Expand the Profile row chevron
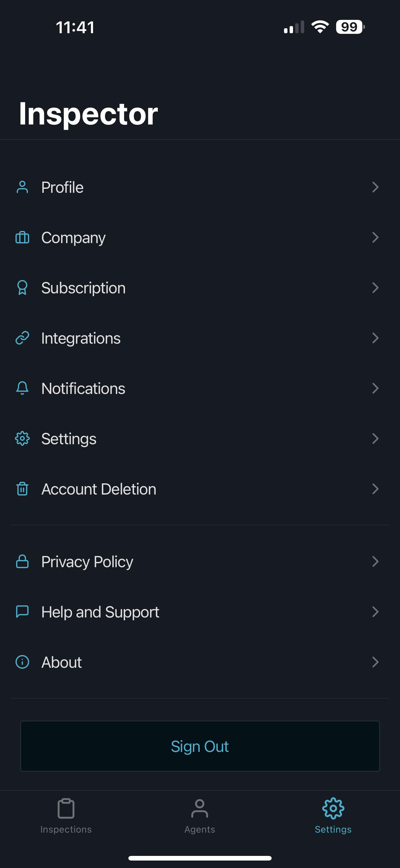400x868 pixels. [375, 187]
